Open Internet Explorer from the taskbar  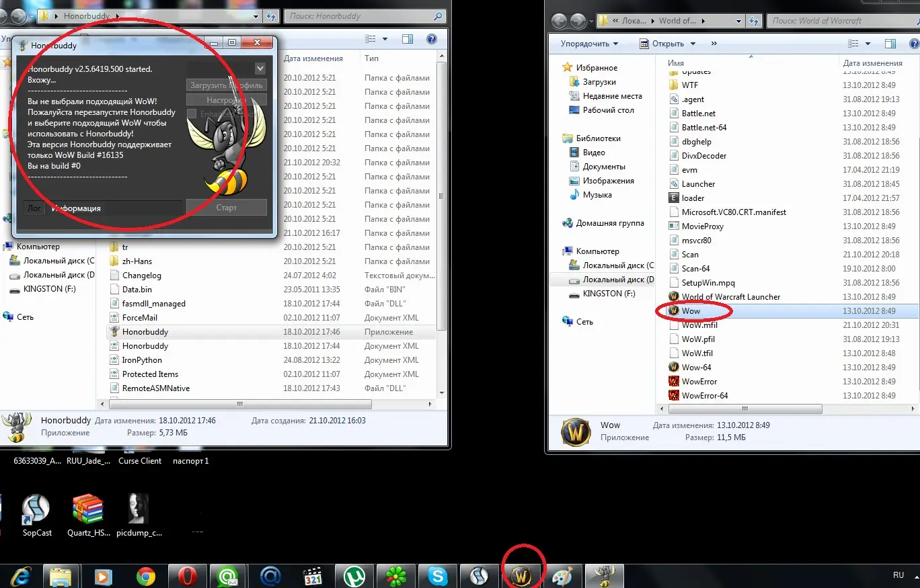(x=20, y=576)
